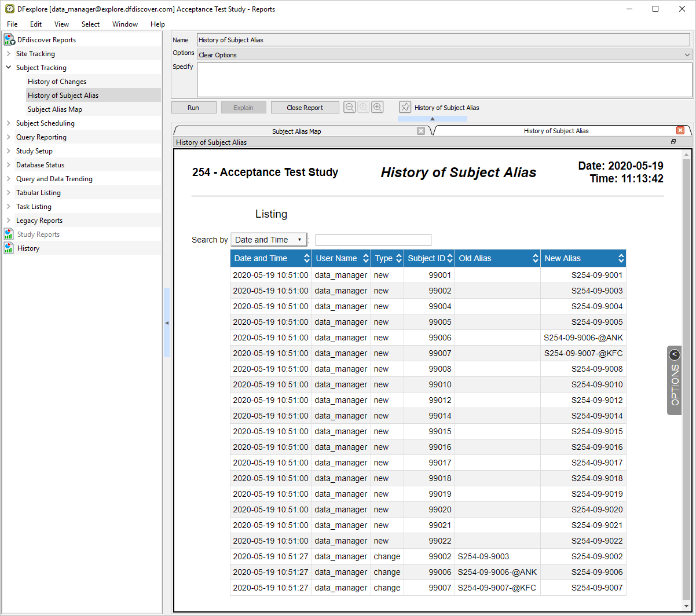Viewport: 696px width, 616px height.
Task: Expand the Site Tracking tree node
Action: pyautogui.click(x=9, y=54)
